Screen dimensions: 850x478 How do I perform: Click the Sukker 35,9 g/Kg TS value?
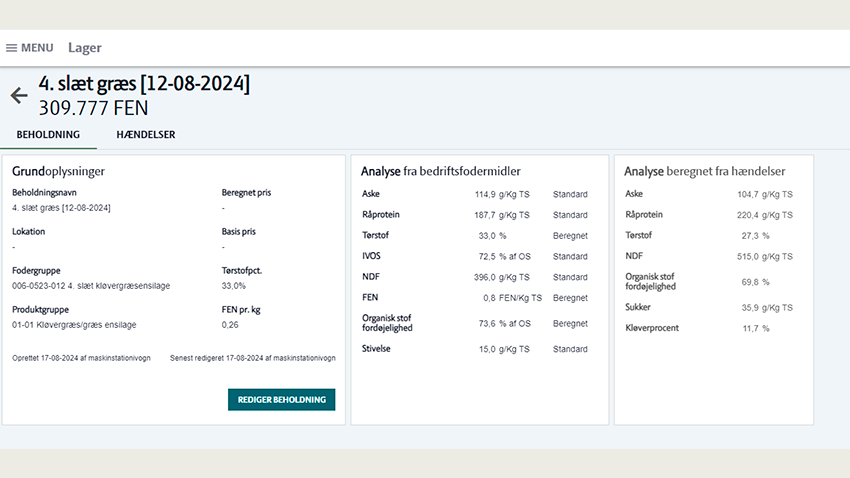763,308
